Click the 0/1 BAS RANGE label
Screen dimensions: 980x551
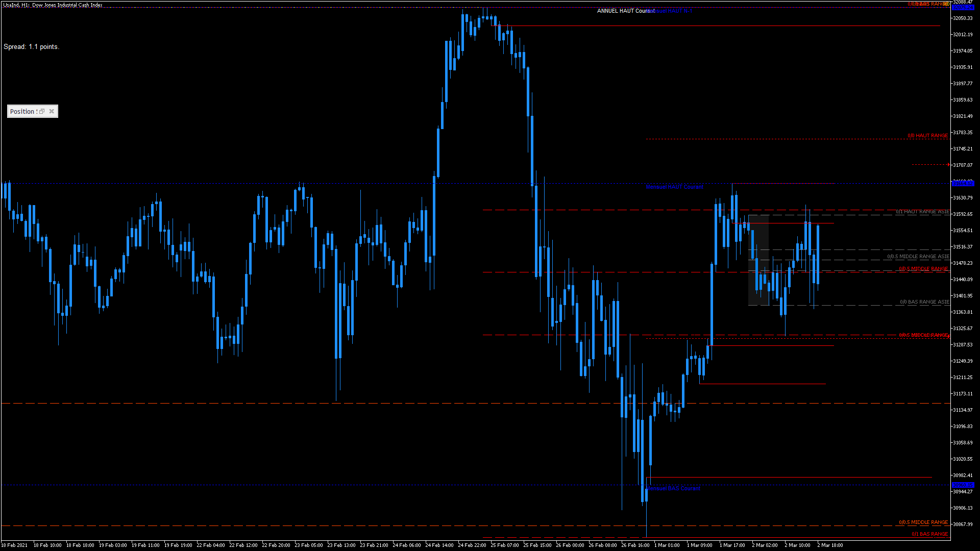coord(929,534)
